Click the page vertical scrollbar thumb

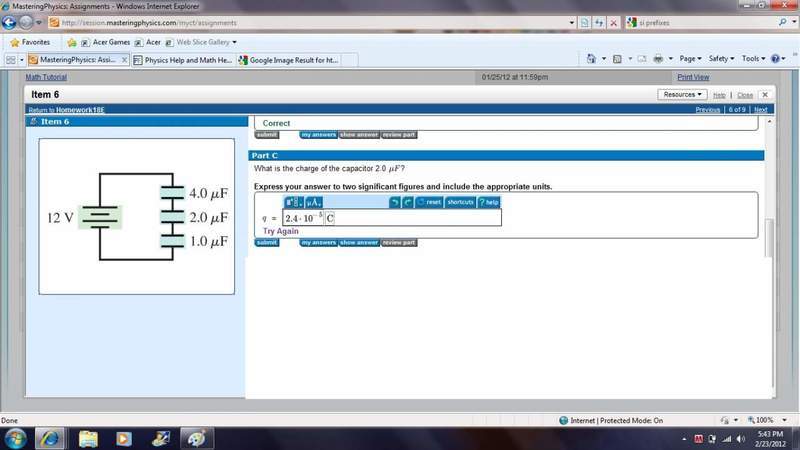[x=769, y=238]
